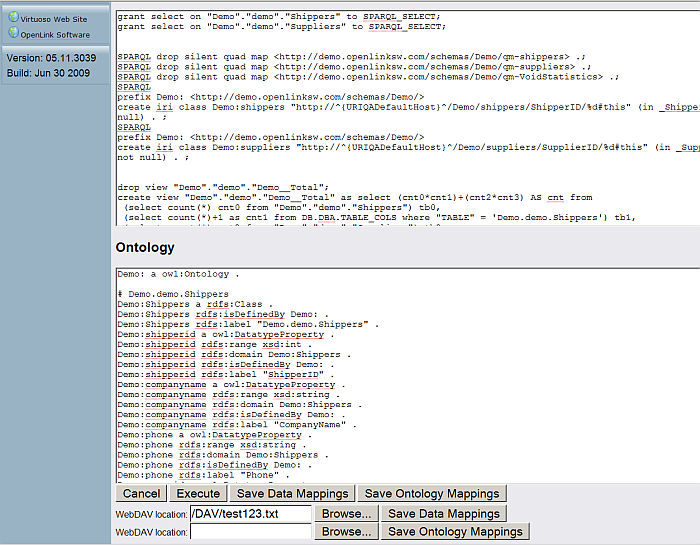
Task: Run the script with the Execute button
Action: [198, 493]
